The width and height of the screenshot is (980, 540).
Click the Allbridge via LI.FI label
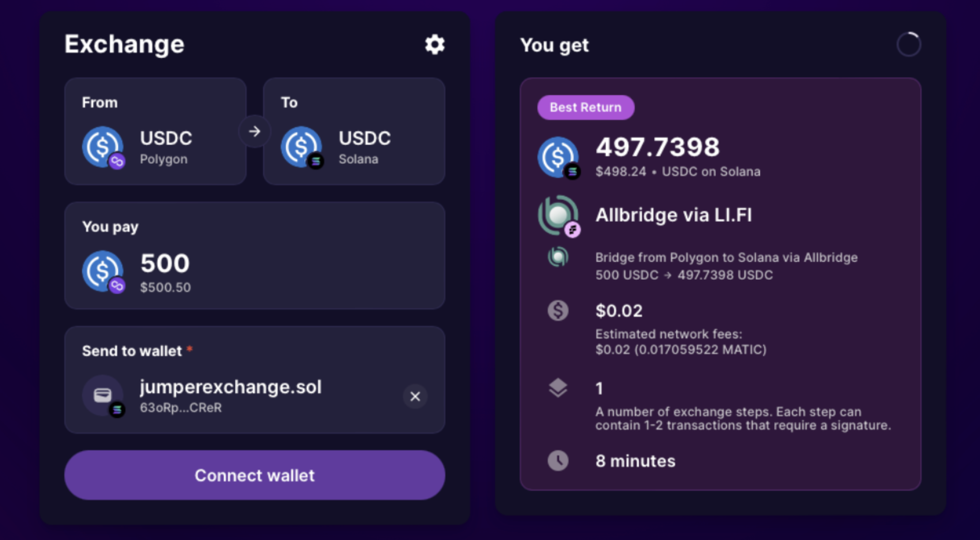673,215
